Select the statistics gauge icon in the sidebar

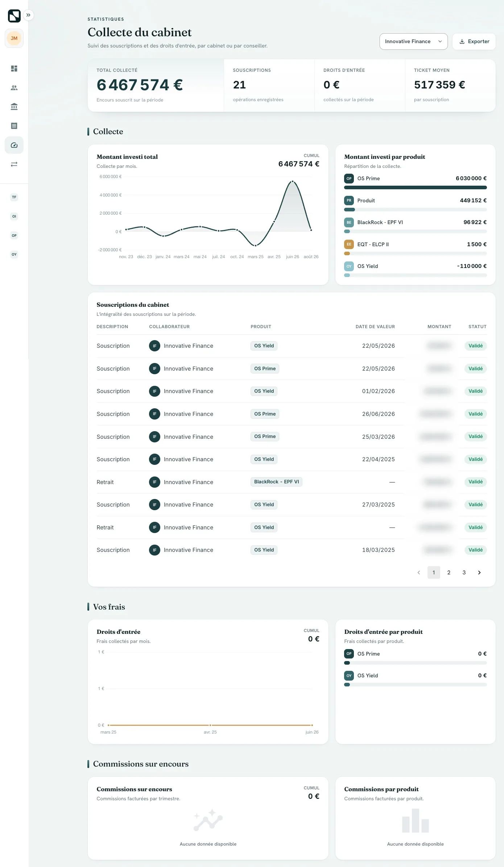pos(14,145)
